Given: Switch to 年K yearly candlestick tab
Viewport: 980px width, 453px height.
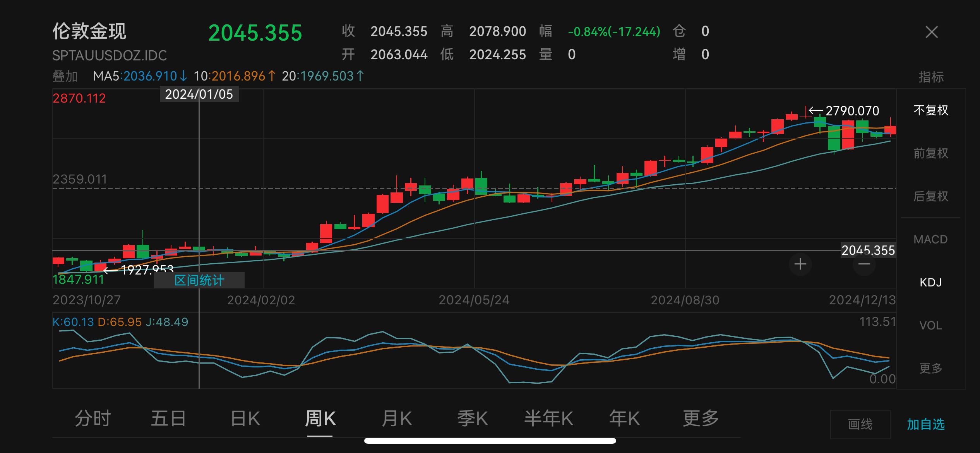Looking at the screenshot, I should coord(624,419).
